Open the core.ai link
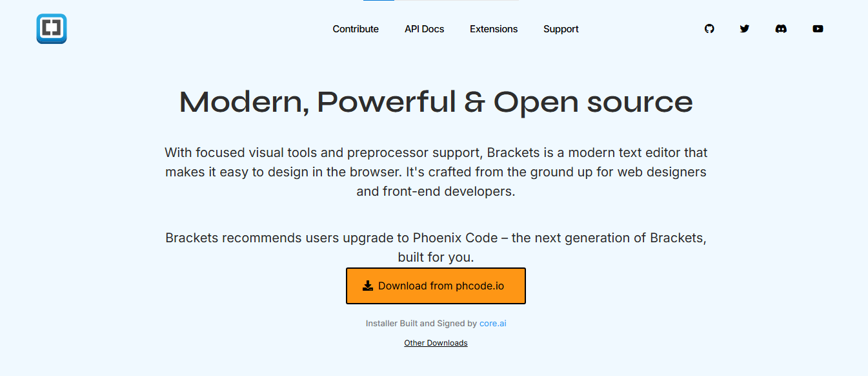Image resolution: width=868 pixels, height=376 pixels. coord(492,323)
